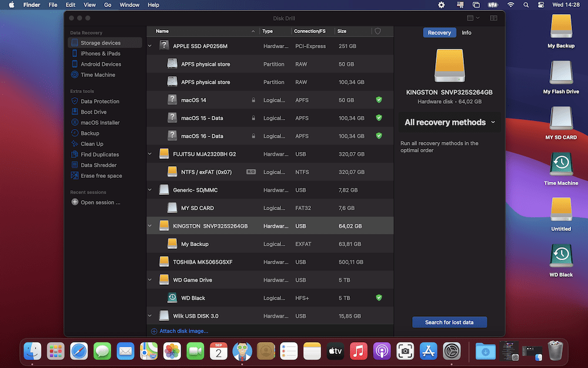Open Control Center in menu bar
This screenshot has width=588, height=368.
[x=541, y=5]
